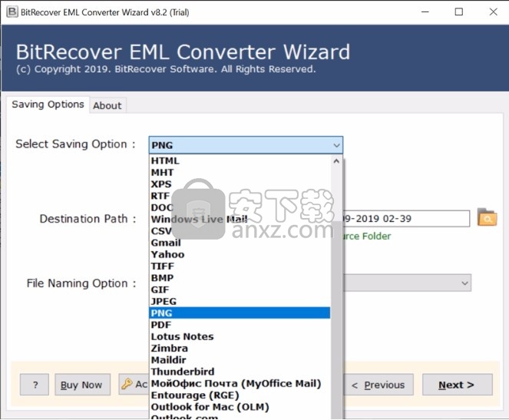This screenshot has width=509, height=420.
Task: Select CSV in the format list
Action: tap(240, 231)
